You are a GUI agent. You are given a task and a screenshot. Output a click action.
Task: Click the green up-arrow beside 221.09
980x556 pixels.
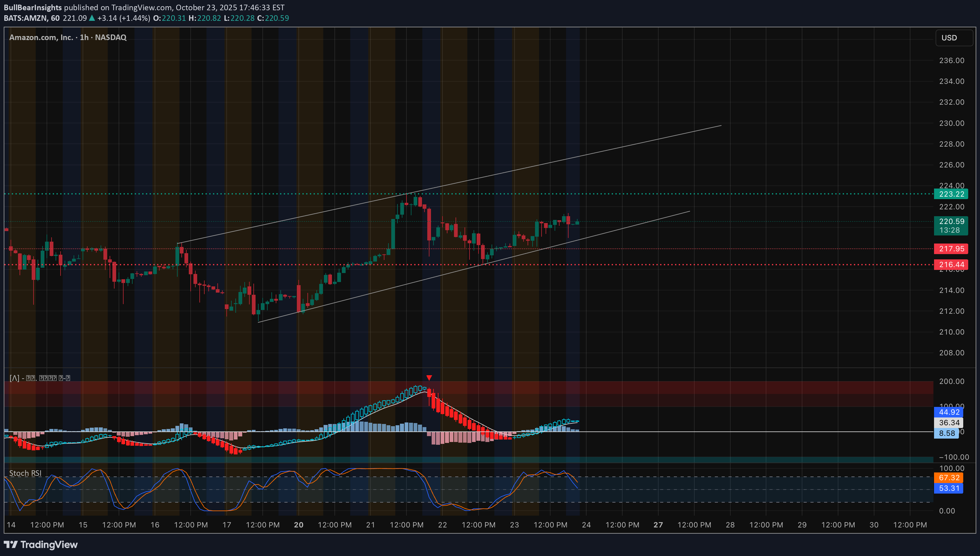click(92, 18)
